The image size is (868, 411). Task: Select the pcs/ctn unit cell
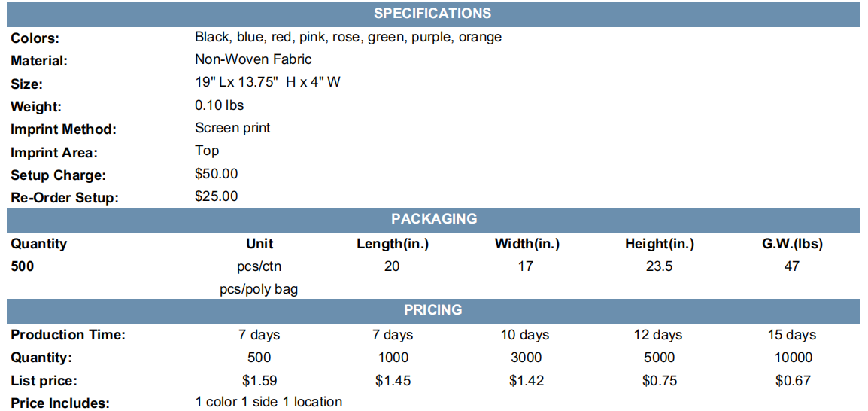point(259,266)
